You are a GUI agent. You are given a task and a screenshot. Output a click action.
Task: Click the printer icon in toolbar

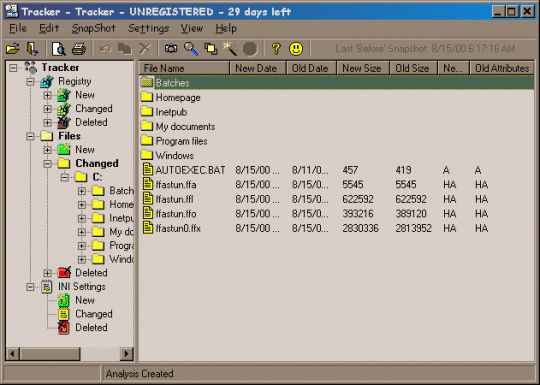79,49
